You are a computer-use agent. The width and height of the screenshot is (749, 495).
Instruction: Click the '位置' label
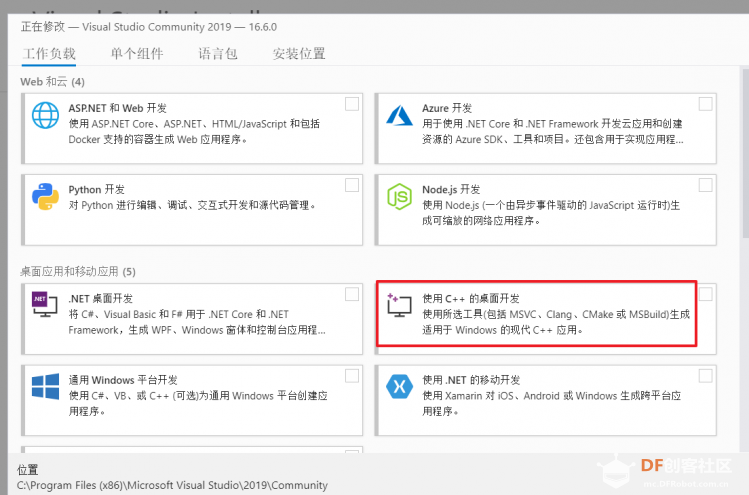click(28, 470)
